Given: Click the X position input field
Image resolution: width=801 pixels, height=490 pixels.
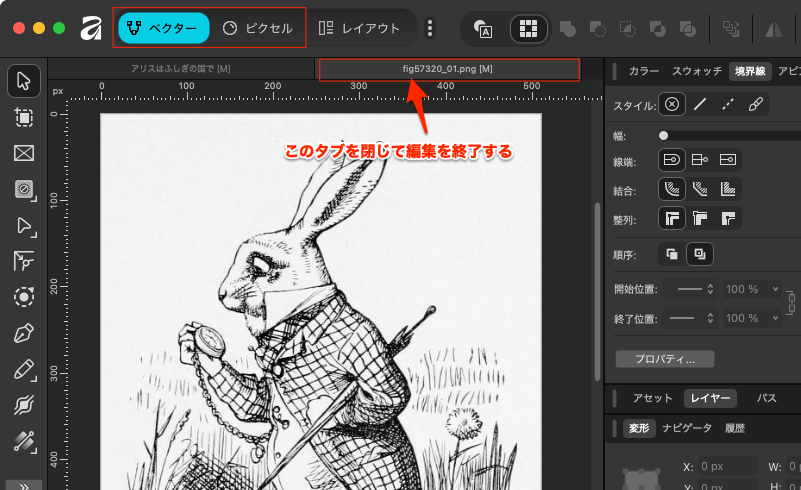Looking at the screenshot, I should (727, 467).
